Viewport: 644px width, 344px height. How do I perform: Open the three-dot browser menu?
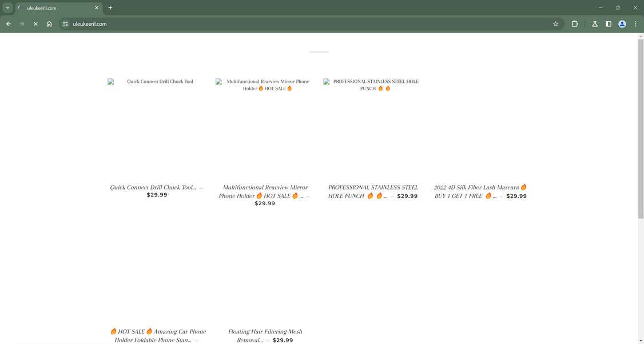pyautogui.click(x=635, y=24)
